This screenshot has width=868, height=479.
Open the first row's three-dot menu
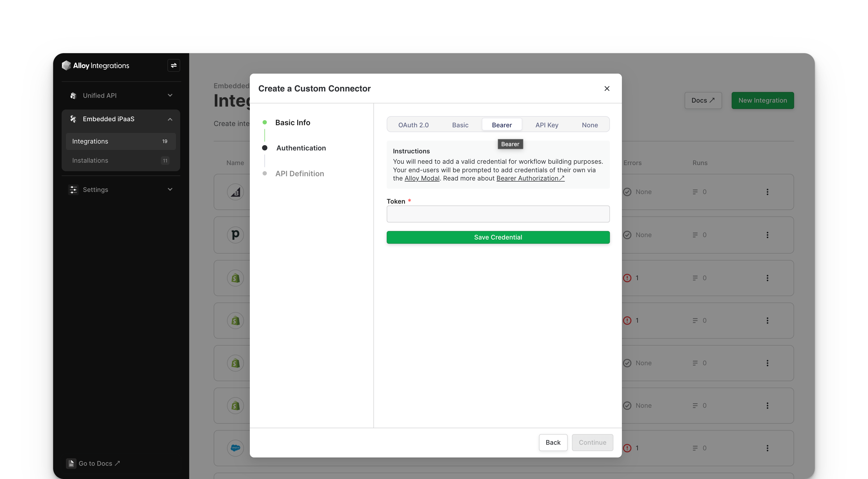767,192
